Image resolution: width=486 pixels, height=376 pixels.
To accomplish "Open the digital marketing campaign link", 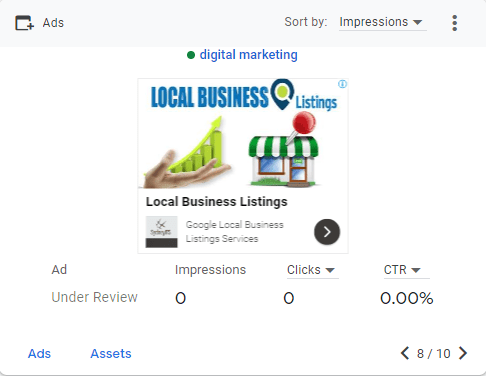I will (248, 55).
